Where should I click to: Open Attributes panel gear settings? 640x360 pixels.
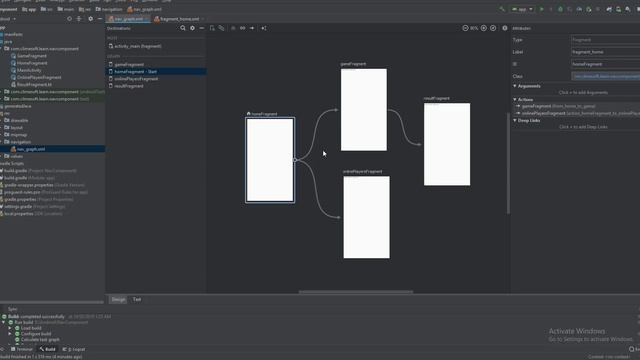point(505,28)
